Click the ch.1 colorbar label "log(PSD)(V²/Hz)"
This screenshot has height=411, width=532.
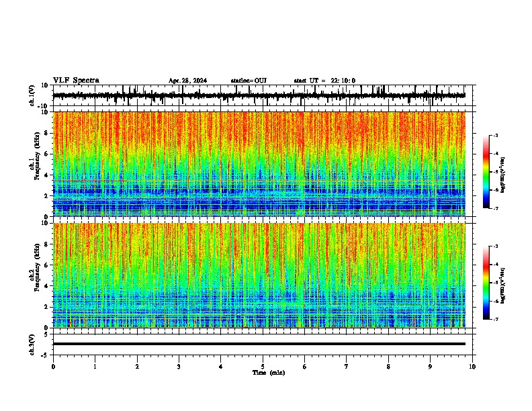(503, 175)
